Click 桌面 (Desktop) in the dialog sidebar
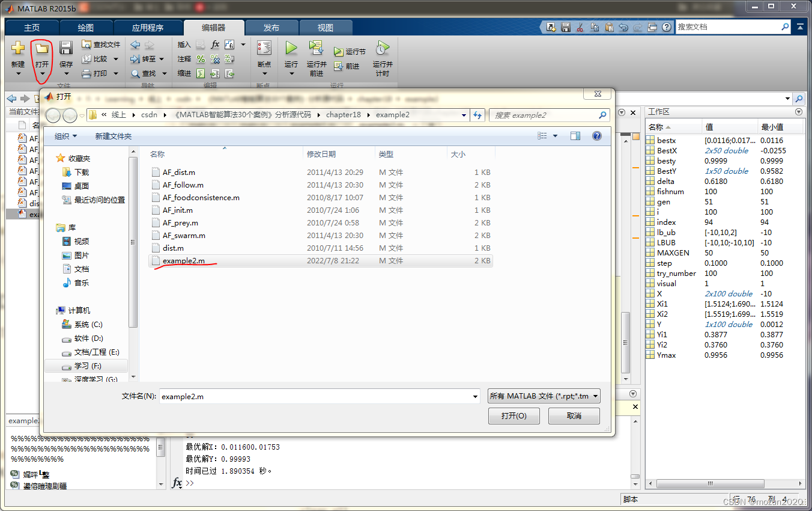 click(x=82, y=186)
